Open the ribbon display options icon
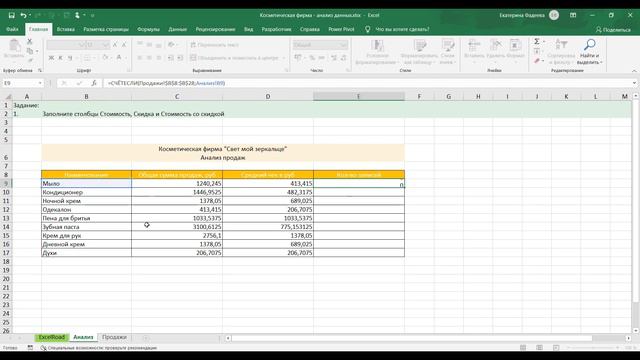Viewport: 640px width, 360px height. 573,15
